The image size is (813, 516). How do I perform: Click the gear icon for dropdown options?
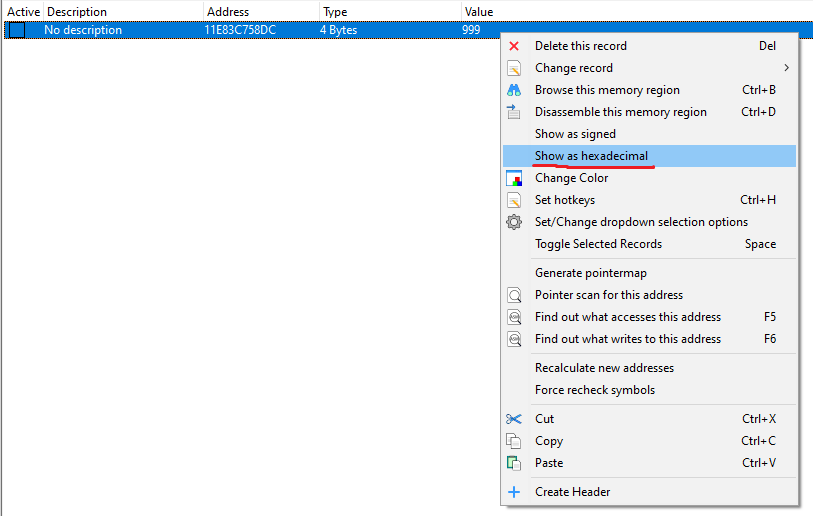click(x=514, y=222)
